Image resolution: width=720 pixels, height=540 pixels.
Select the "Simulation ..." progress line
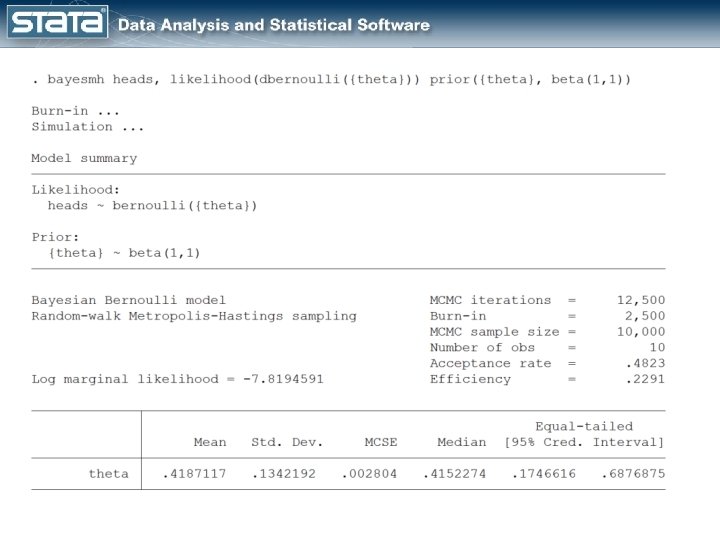point(87,127)
